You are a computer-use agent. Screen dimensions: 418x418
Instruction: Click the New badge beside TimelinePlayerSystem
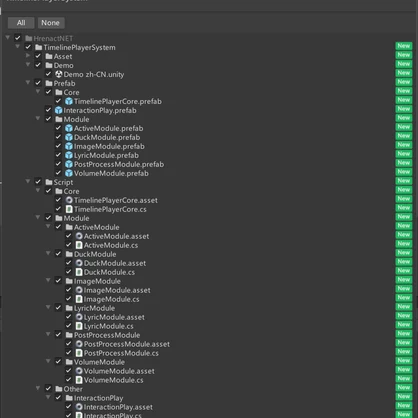[404, 46]
